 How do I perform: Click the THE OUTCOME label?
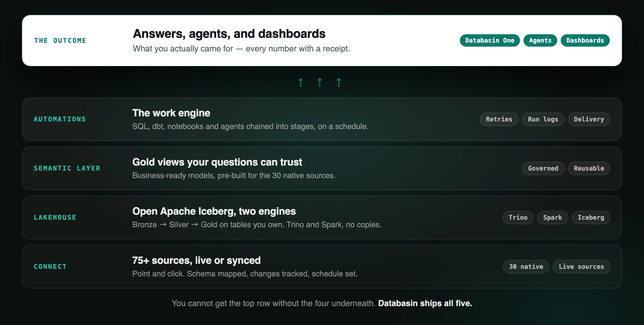click(x=60, y=41)
